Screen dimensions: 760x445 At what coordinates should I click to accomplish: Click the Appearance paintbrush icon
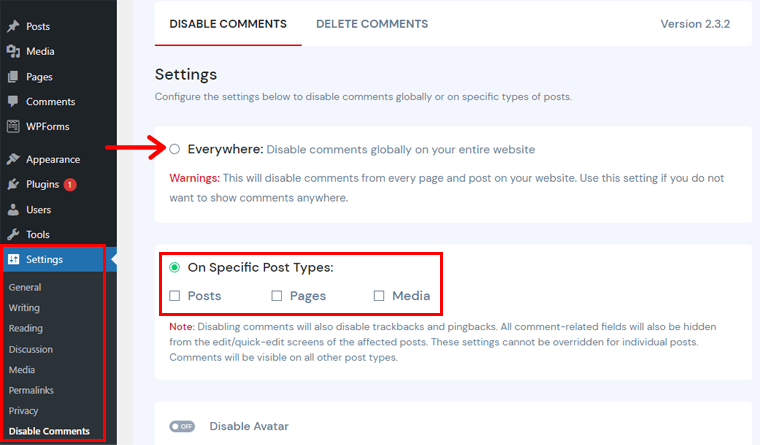tap(13, 159)
